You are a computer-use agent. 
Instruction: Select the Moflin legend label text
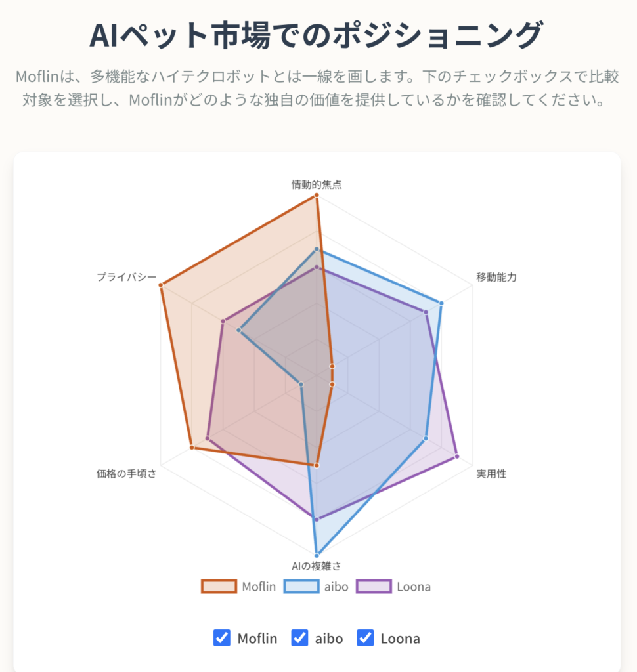pos(259,586)
